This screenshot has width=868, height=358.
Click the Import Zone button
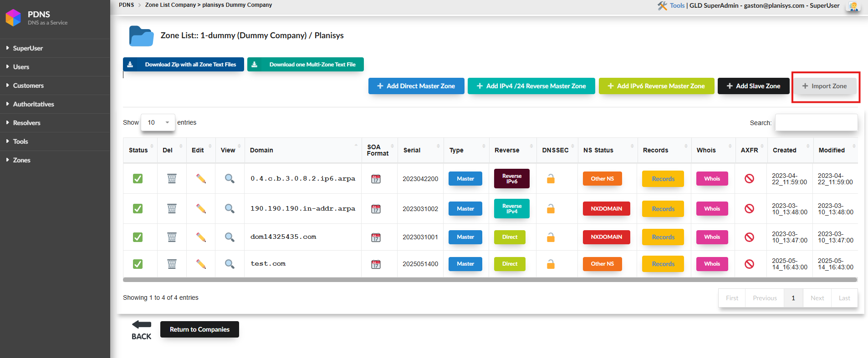[x=825, y=86]
